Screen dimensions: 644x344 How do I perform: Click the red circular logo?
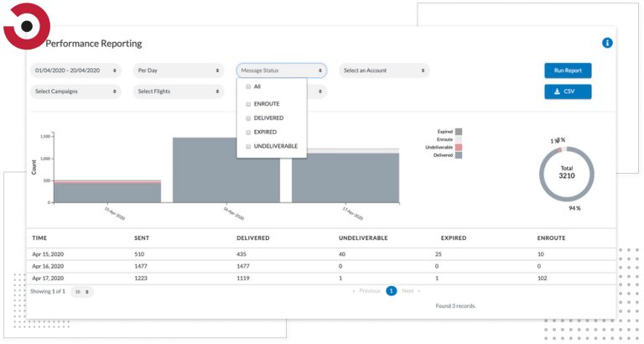tap(26, 26)
